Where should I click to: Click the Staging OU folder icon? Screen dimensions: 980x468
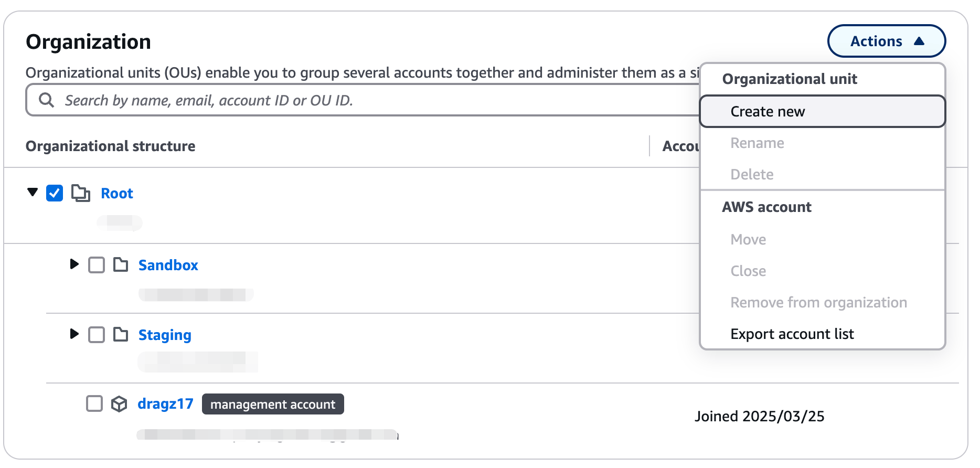[x=121, y=334]
